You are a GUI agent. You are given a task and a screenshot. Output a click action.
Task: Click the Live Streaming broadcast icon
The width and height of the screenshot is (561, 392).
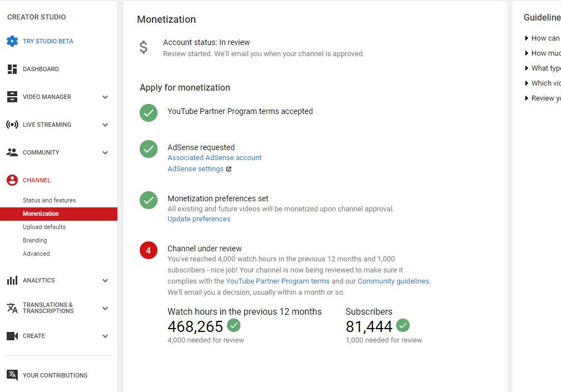12,125
